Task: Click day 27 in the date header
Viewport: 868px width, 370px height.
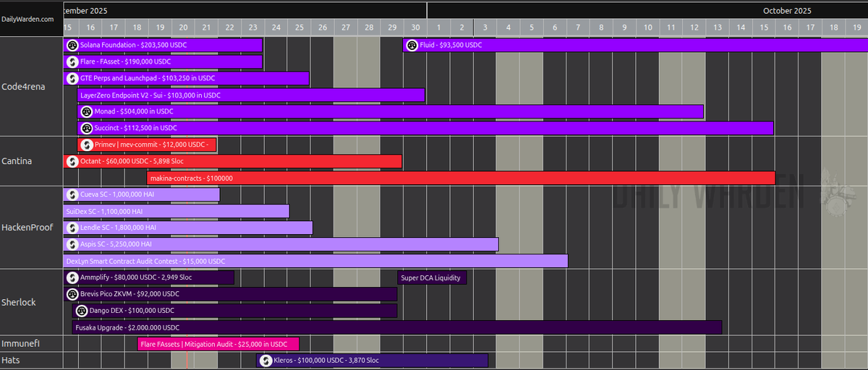Action: pyautogui.click(x=346, y=27)
